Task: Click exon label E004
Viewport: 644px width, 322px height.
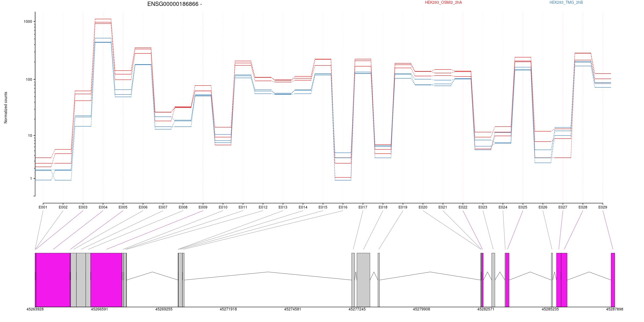Action: point(103,207)
